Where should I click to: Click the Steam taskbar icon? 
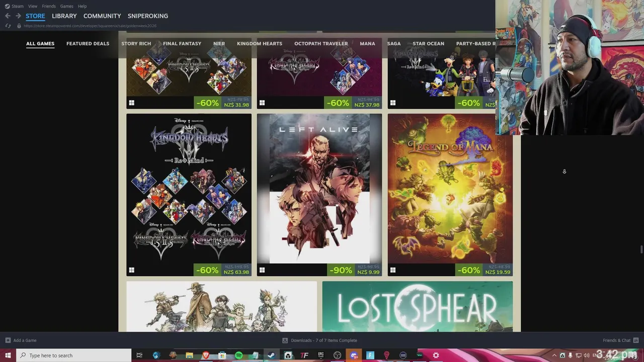point(271,355)
